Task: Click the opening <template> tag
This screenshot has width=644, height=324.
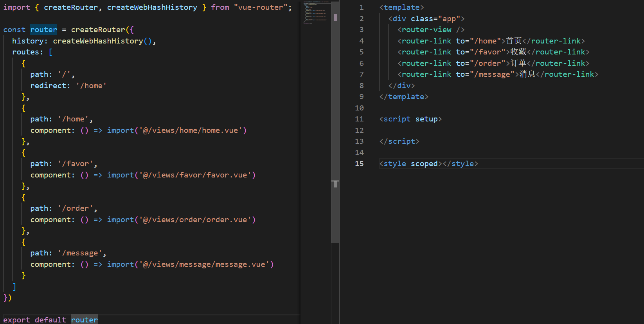Action: 401,7
